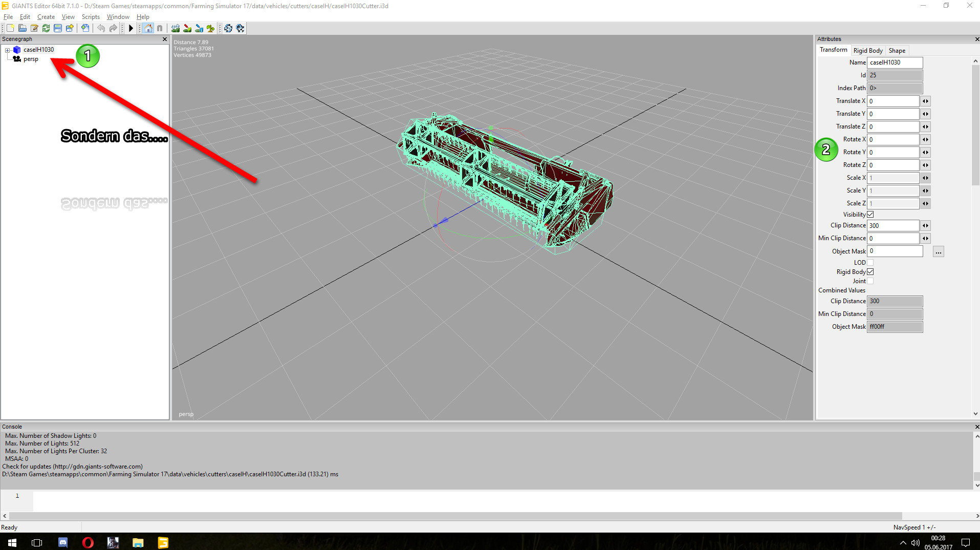Expand the caseIH1030 node in Scenegraph
The height and width of the screenshot is (550, 980).
[x=8, y=50]
